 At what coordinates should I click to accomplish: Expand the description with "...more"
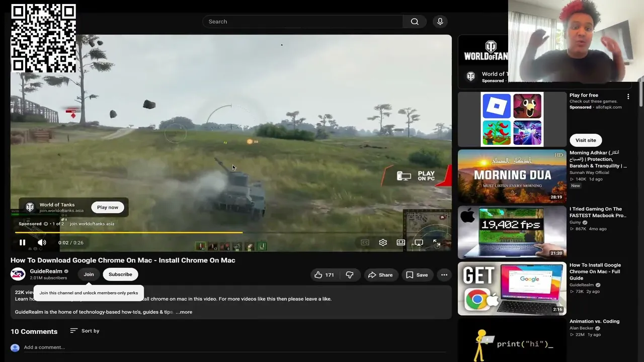pos(184,312)
